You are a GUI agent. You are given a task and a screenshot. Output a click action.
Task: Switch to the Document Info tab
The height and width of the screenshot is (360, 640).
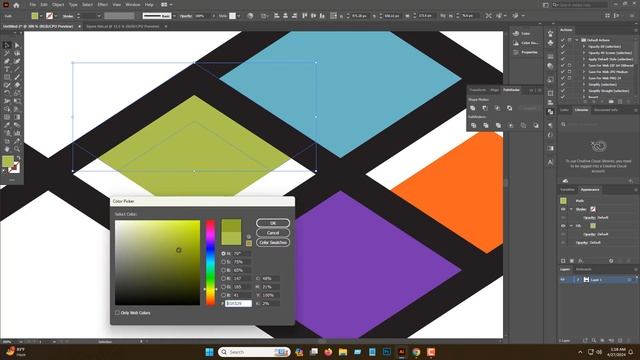606,110
